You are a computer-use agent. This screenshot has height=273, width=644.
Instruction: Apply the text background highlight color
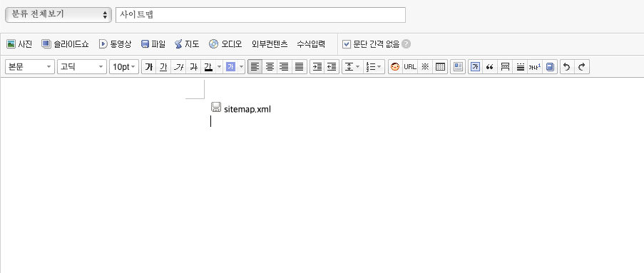click(230, 66)
